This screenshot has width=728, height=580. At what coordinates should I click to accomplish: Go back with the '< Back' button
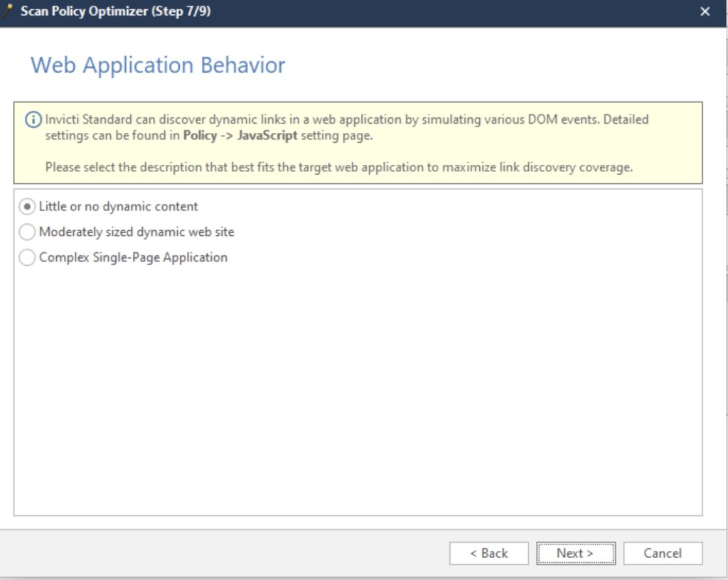488,553
